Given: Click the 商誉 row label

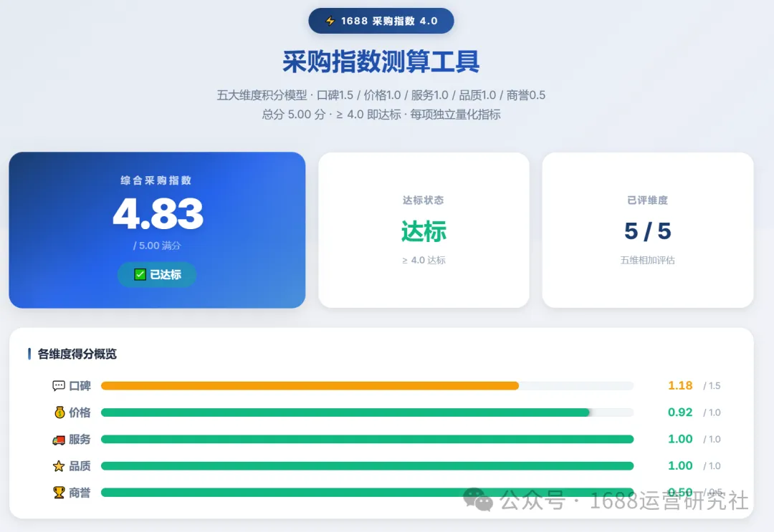Looking at the screenshot, I should [x=80, y=493].
